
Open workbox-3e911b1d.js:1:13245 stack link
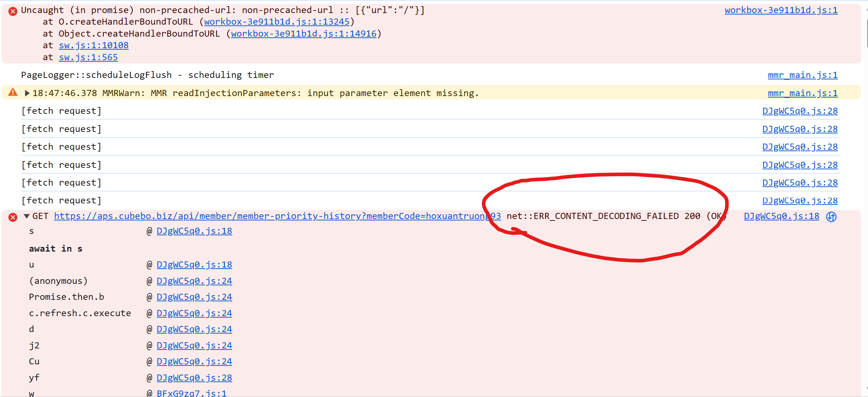(277, 22)
